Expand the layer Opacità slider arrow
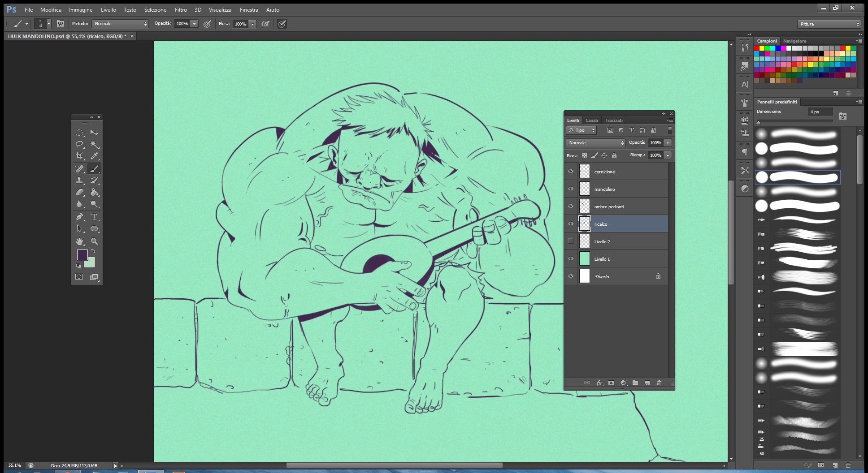This screenshot has height=473, width=868. [x=668, y=143]
